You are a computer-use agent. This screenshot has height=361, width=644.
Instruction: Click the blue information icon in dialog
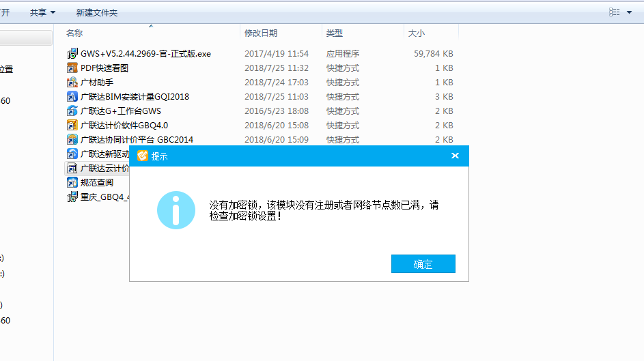176,210
